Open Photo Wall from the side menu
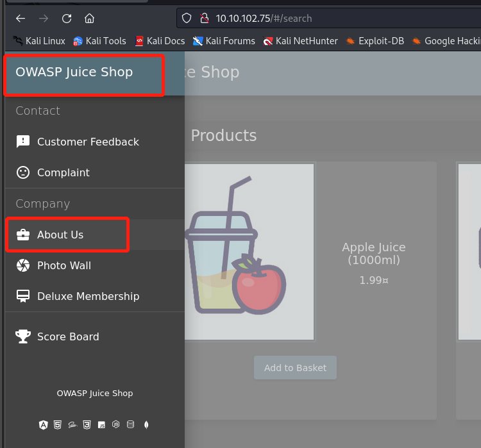 (63, 265)
